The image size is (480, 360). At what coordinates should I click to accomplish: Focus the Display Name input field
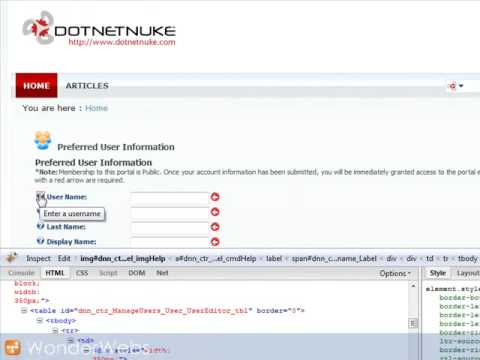170,242
